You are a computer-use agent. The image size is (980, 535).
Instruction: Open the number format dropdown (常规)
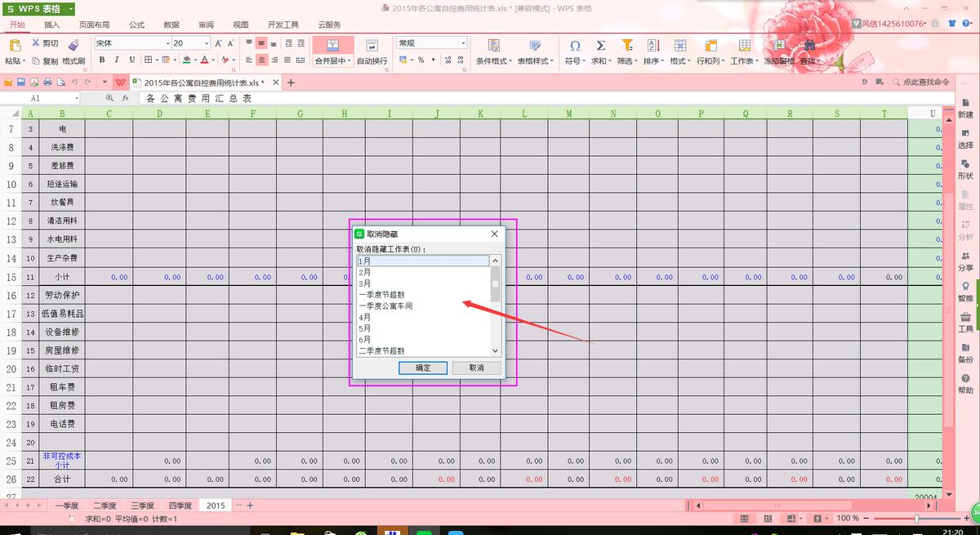(463, 42)
